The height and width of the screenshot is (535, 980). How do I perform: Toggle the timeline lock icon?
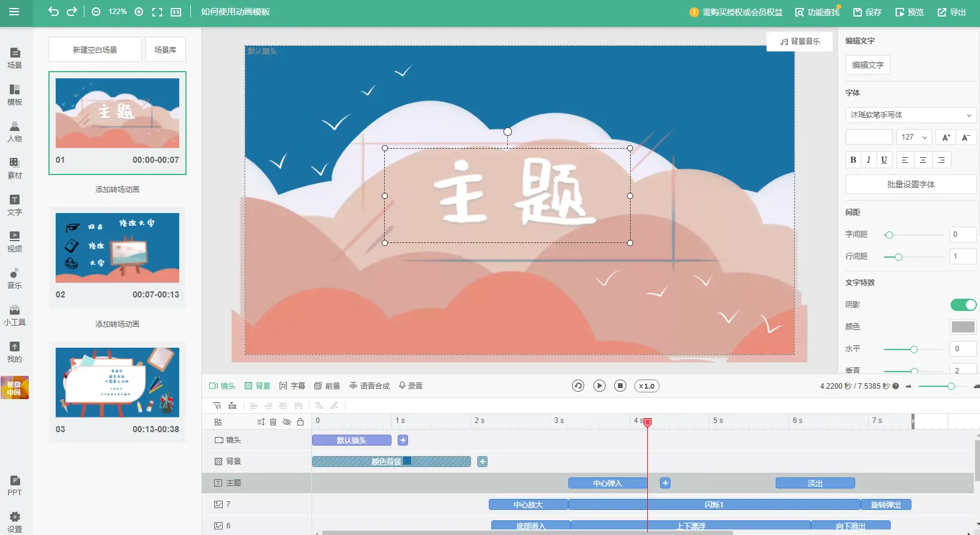coord(300,422)
